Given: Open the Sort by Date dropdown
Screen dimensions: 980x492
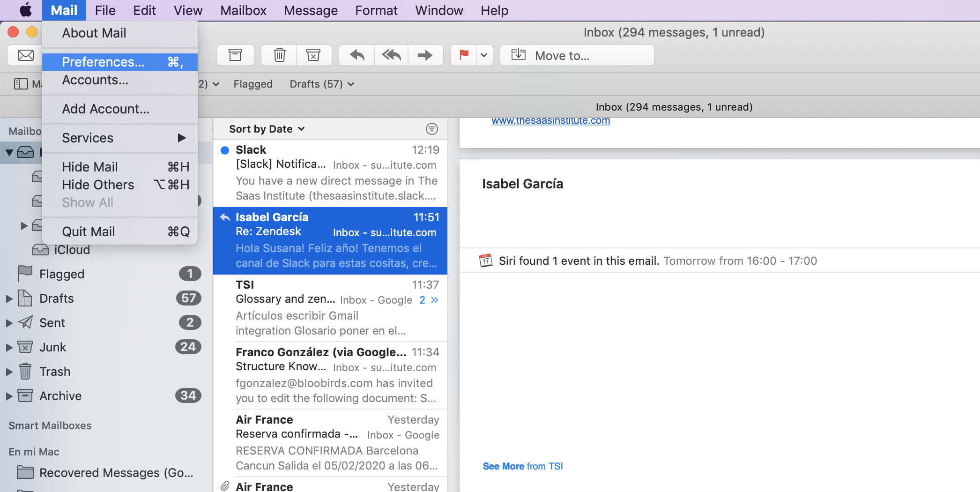Looking at the screenshot, I should point(267,129).
